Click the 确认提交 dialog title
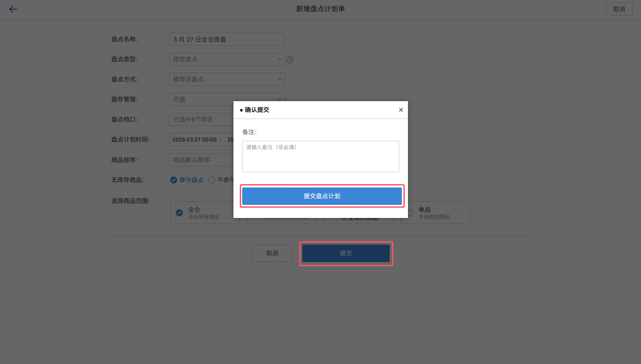The height and width of the screenshot is (364, 641). coord(257,110)
